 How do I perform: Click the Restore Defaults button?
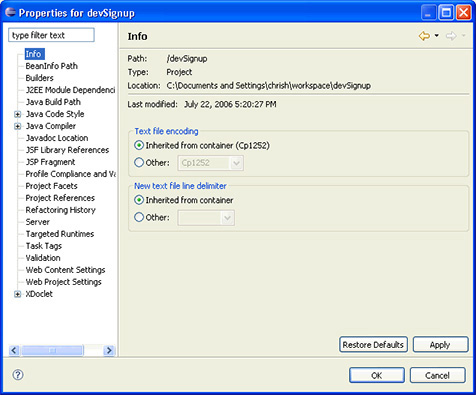tap(373, 344)
